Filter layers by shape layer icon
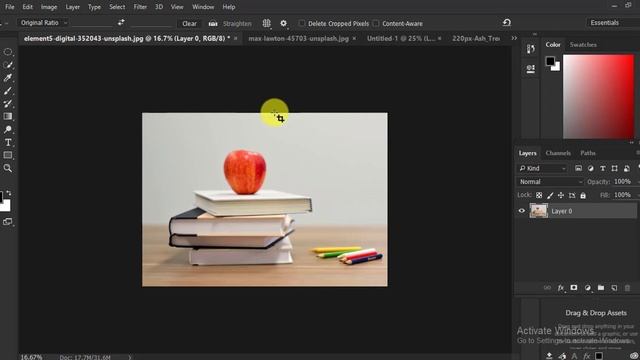640x360 pixels. tap(614, 168)
